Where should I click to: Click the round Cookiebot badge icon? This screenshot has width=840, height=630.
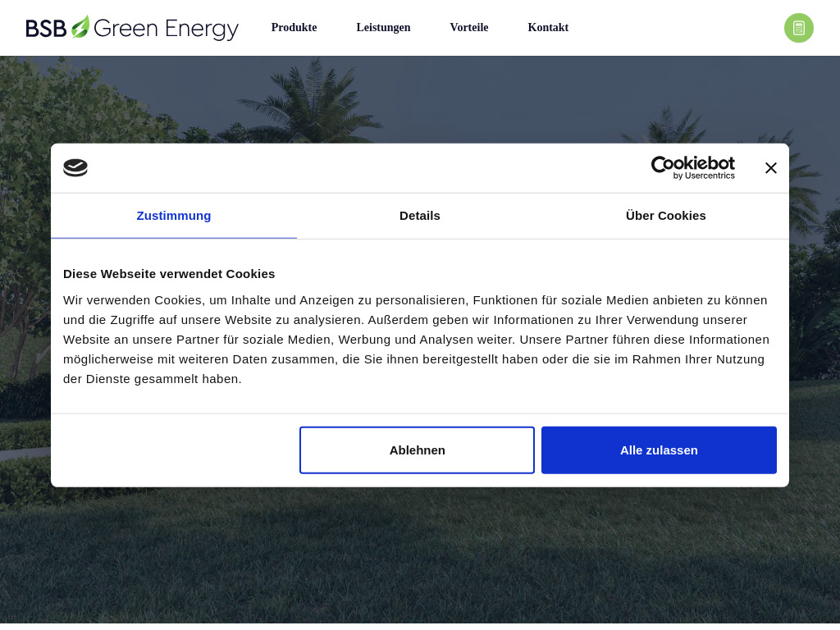click(x=75, y=167)
